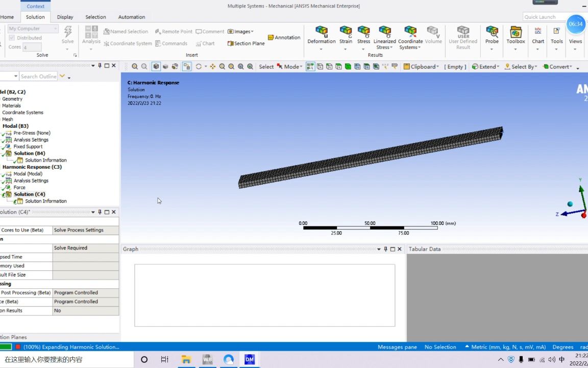Screen dimensions: 588x368
Task: Select the Rotate view tool
Action: coord(198,66)
